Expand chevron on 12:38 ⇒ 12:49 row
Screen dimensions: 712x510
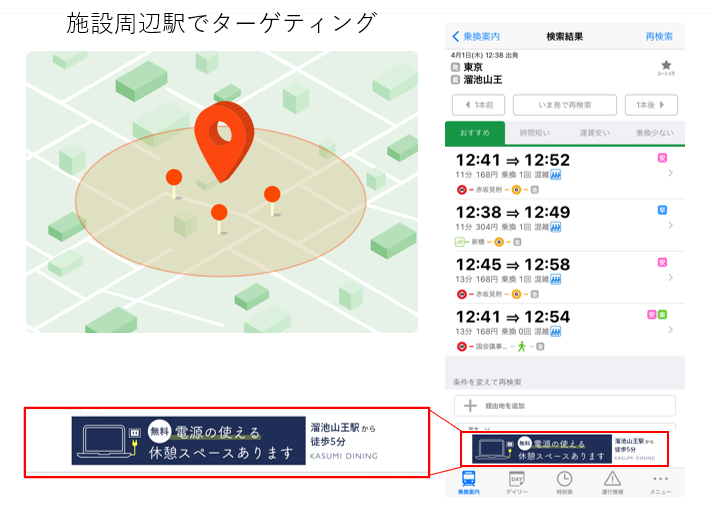[x=671, y=225]
